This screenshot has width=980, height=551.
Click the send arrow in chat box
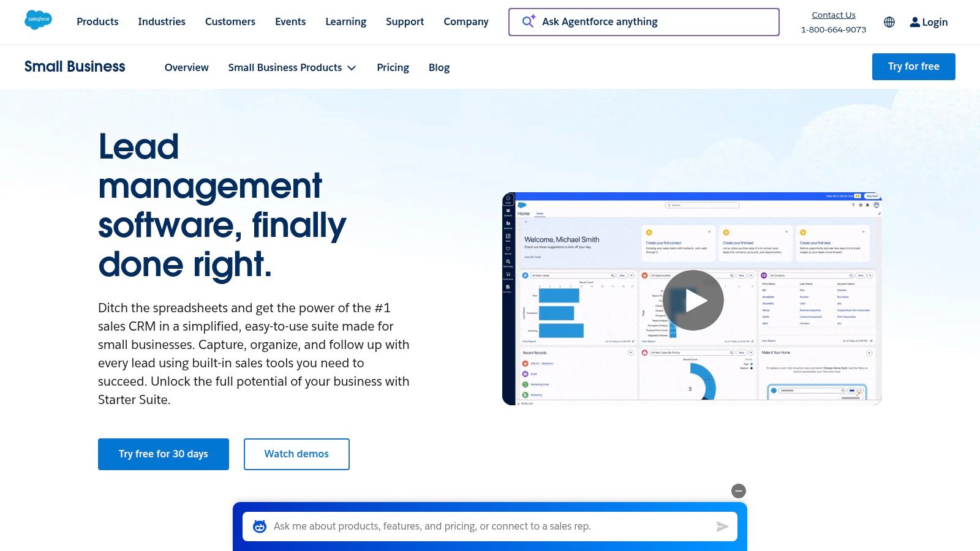[x=722, y=527]
